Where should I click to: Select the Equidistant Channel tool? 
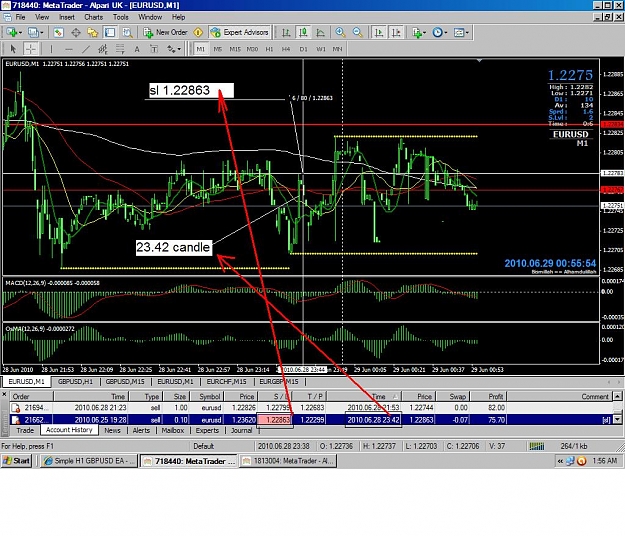(x=103, y=49)
